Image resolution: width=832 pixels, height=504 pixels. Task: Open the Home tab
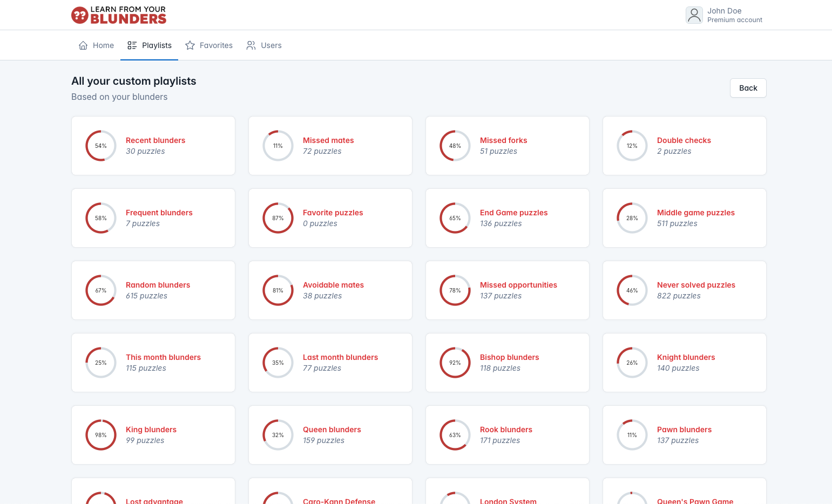coord(96,45)
